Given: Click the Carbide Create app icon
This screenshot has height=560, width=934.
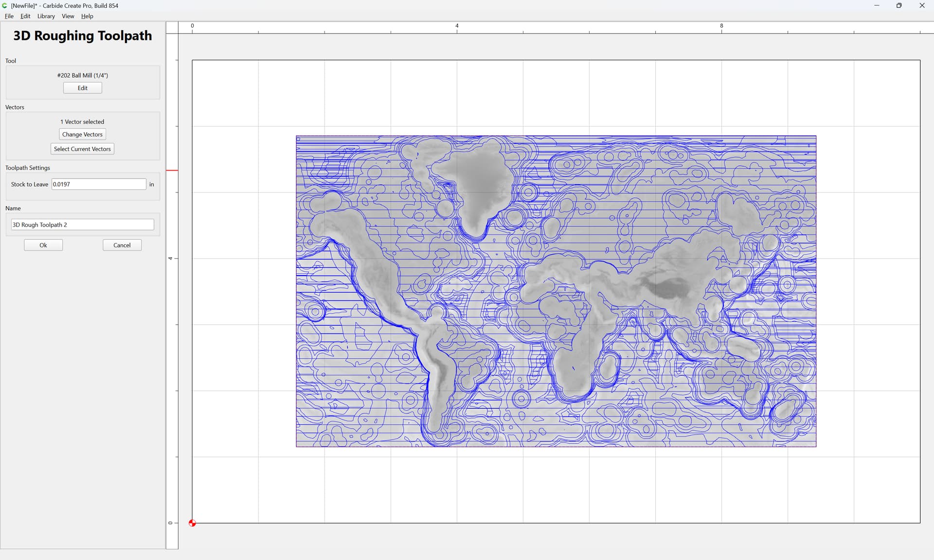Looking at the screenshot, I should [x=5, y=5].
